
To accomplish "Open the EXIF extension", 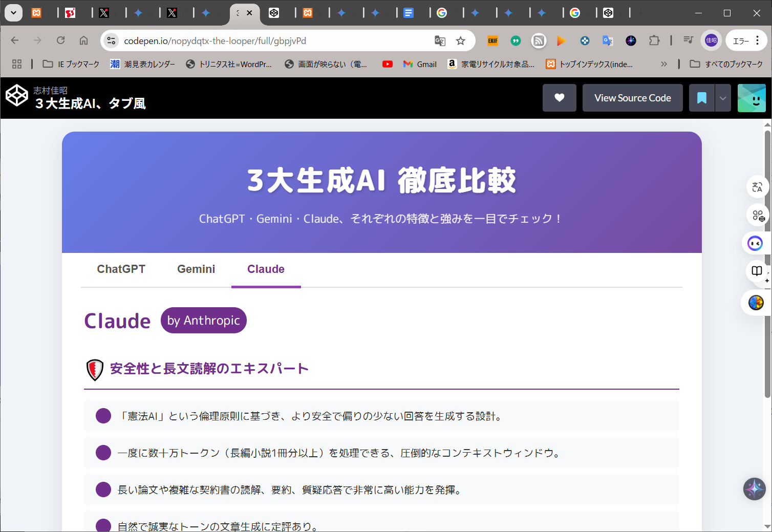I will (x=492, y=40).
